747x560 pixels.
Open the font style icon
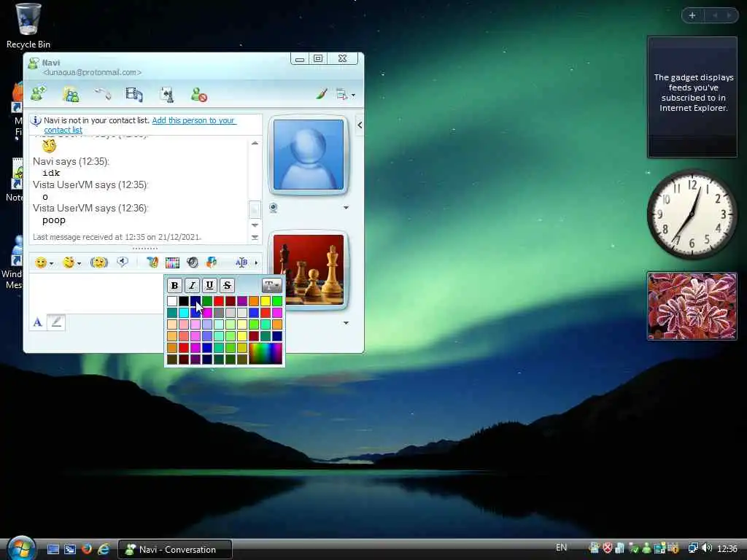pos(152,262)
